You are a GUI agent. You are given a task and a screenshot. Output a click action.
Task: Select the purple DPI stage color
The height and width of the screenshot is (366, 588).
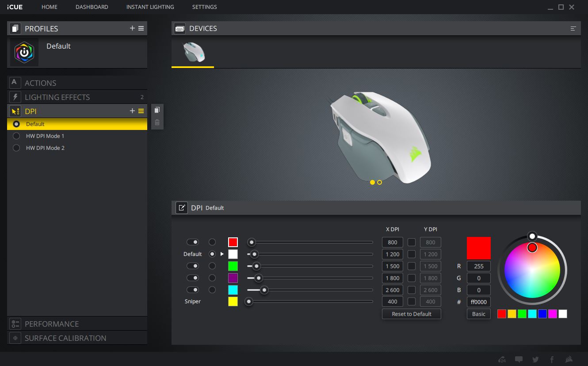[233, 278]
